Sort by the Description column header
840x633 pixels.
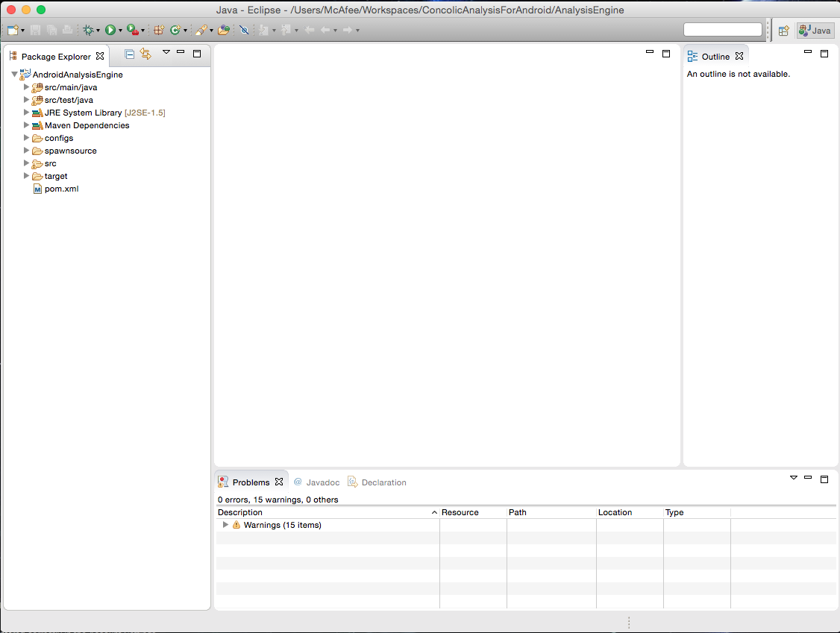tap(327, 512)
